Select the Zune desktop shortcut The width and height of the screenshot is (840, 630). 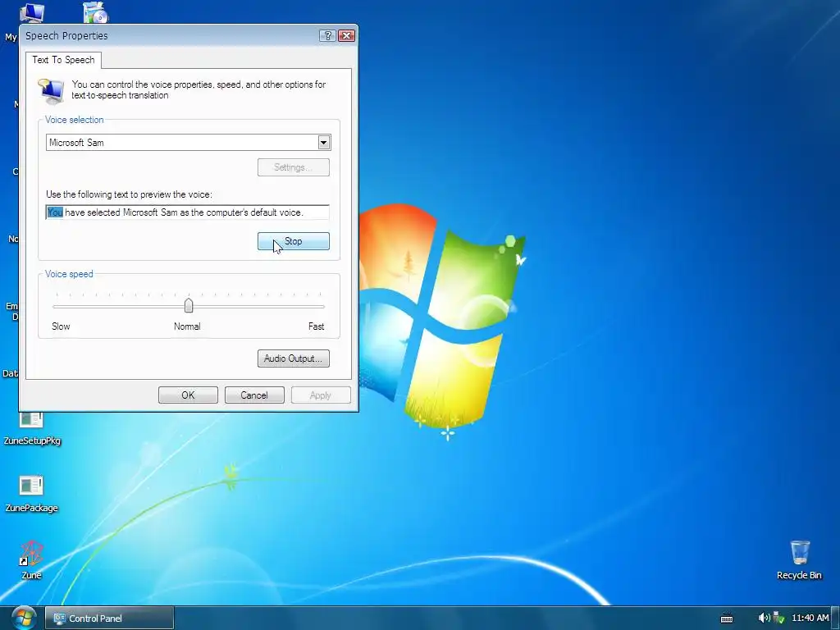pos(31,559)
